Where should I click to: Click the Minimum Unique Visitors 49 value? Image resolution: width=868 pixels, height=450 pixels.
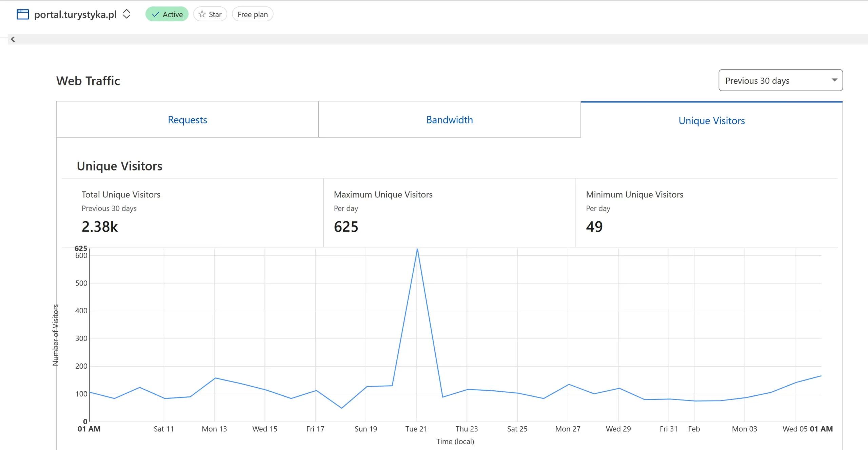pyautogui.click(x=594, y=227)
